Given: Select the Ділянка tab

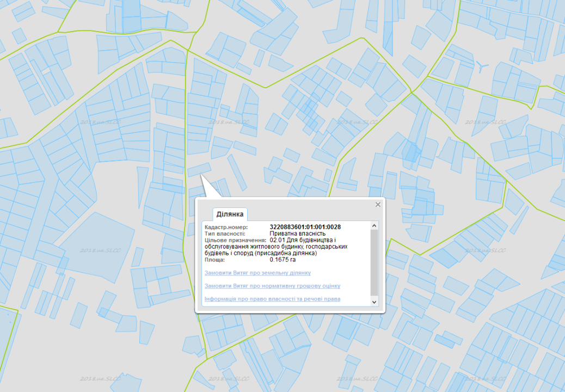Looking at the screenshot, I should click(230, 214).
